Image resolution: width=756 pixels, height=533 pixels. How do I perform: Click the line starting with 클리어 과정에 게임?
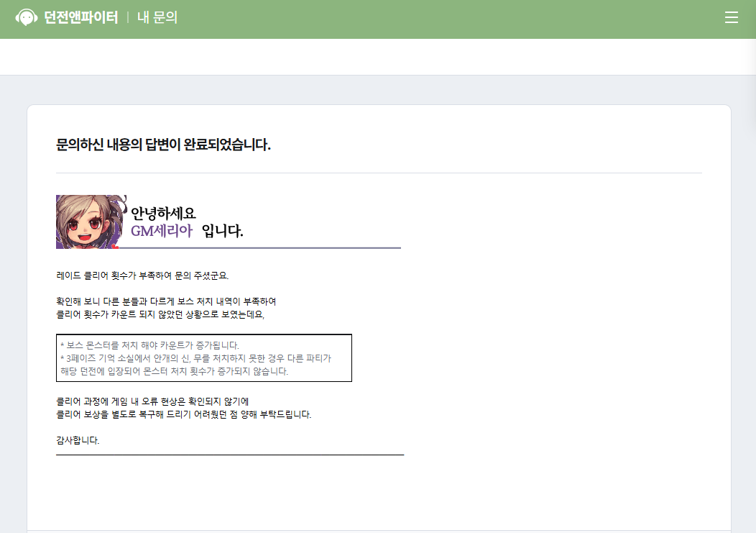(152, 401)
